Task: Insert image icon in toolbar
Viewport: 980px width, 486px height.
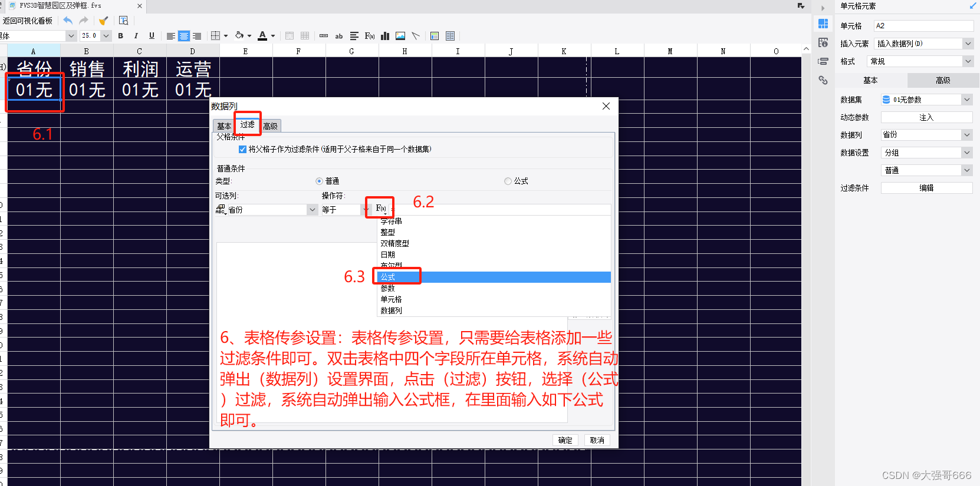Action: point(400,36)
